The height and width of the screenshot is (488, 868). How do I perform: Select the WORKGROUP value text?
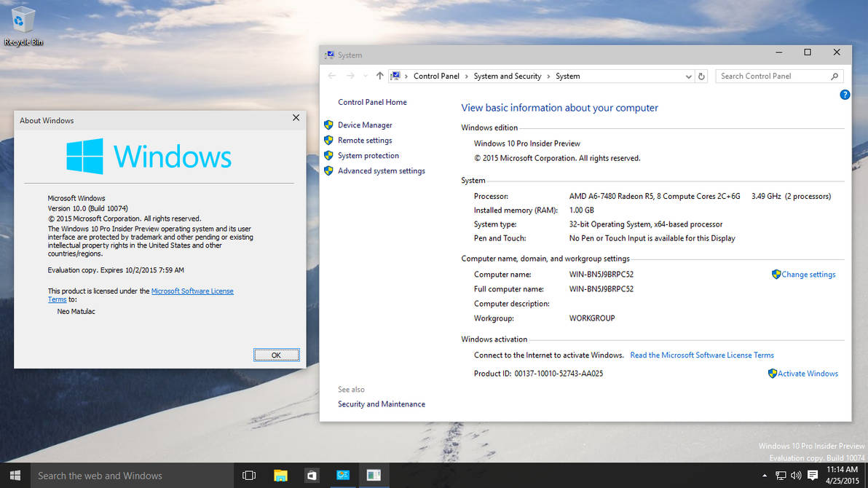tap(592, 318)
